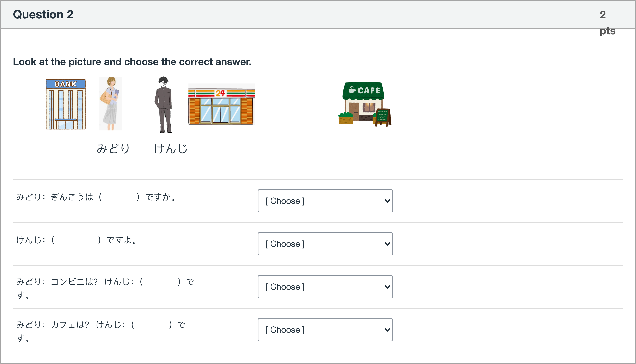Click the Question 2 header title
636x364 pixels.
coord(43,14)
